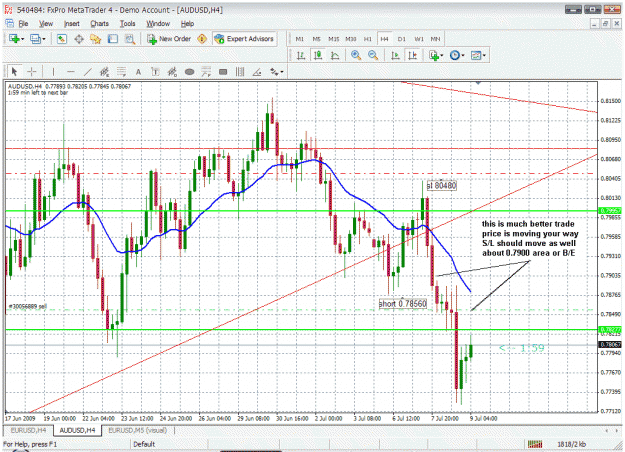625x452 pixels.
Task: Open the Help menu
Action: pyautogui.click(x=187, y=24)
